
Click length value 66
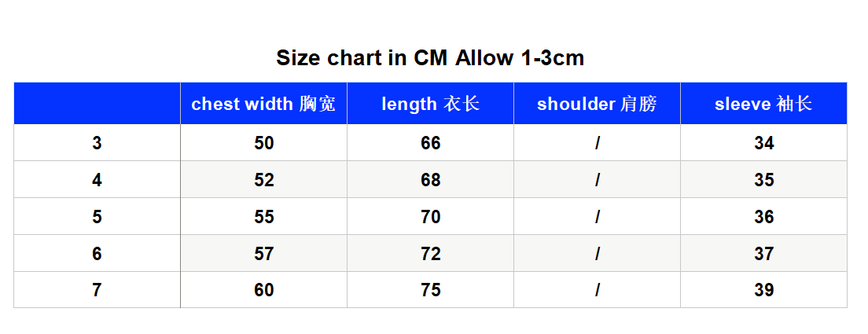tap(431, 143)
